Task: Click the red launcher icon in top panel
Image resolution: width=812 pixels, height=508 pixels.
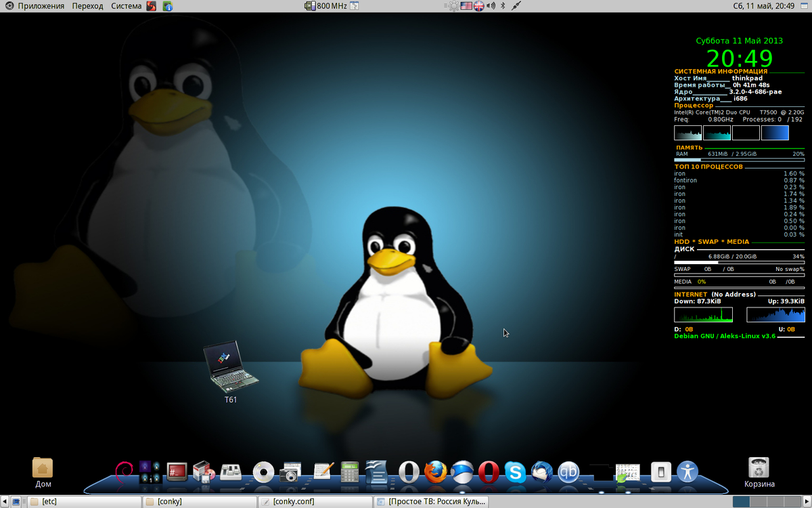Action: 152,6
